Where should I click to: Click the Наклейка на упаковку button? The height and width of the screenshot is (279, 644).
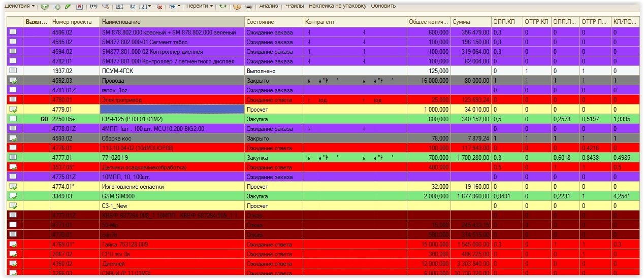click(337, 6)
